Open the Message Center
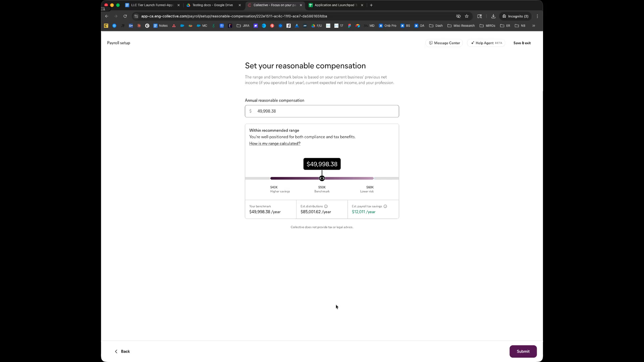This screenshot has height=362, width=644. (x=444, y=43)
